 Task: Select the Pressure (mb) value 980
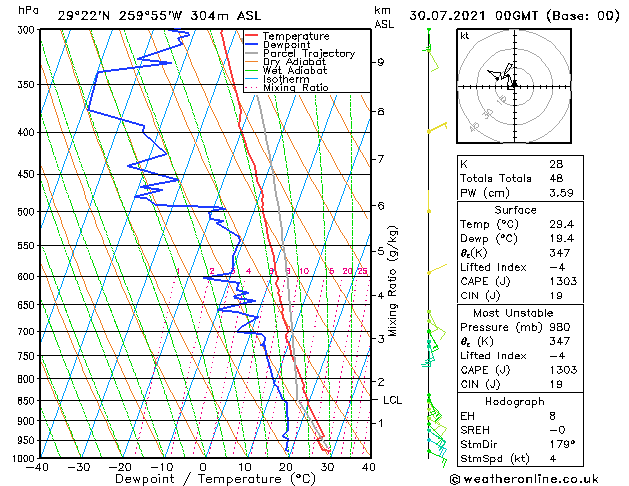click(x=560, y=327)
